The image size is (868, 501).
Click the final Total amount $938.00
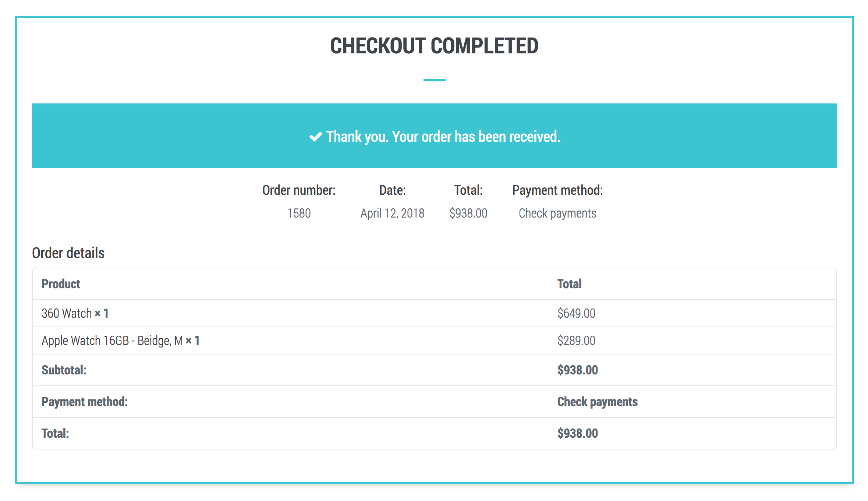pos(577,433)
